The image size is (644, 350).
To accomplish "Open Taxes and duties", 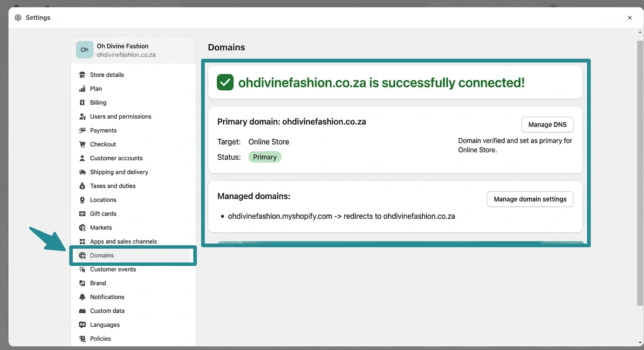I will [x=133, y=186].
